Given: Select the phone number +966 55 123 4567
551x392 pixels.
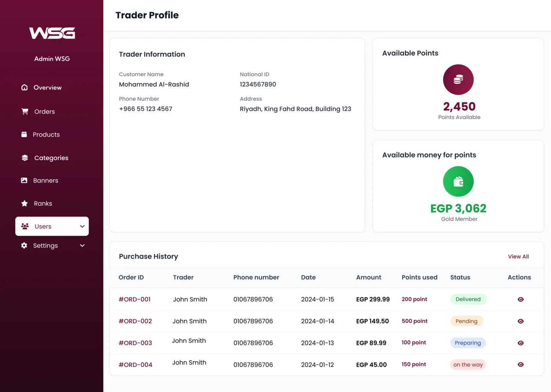Looking at the screenshot, I should [146, 109].
